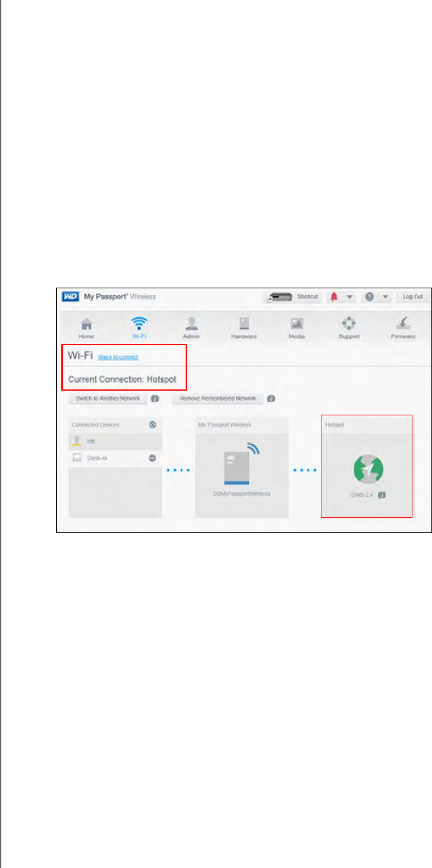The width and height of the screenshot is (432, 868).
Task: Open the Media tab
Action: coord(297,327)
